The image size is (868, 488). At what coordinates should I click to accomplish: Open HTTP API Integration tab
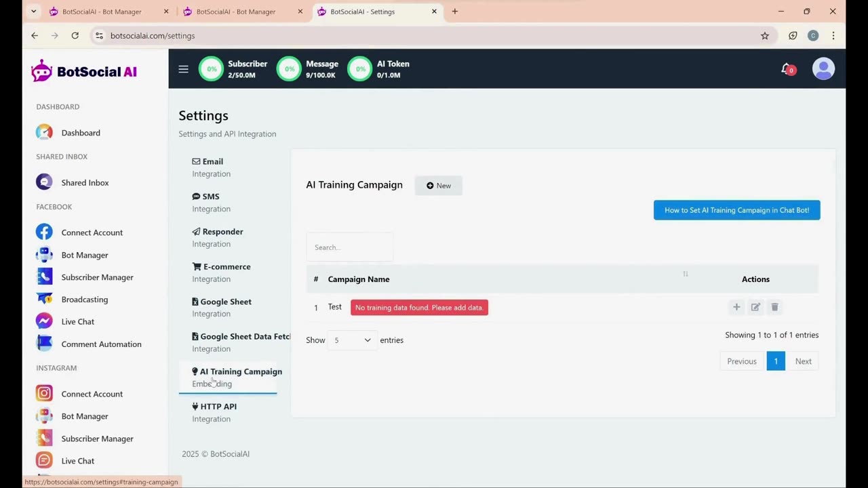tap(228, 413)
